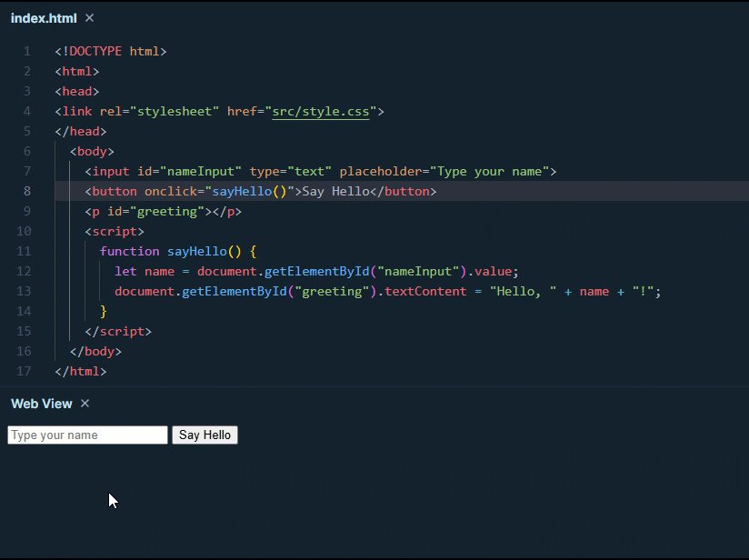Click the closing </script> tag
Image resolution: width=749 pixels, height=560 pixels.
pyautogui.click(x=118, y=332)
